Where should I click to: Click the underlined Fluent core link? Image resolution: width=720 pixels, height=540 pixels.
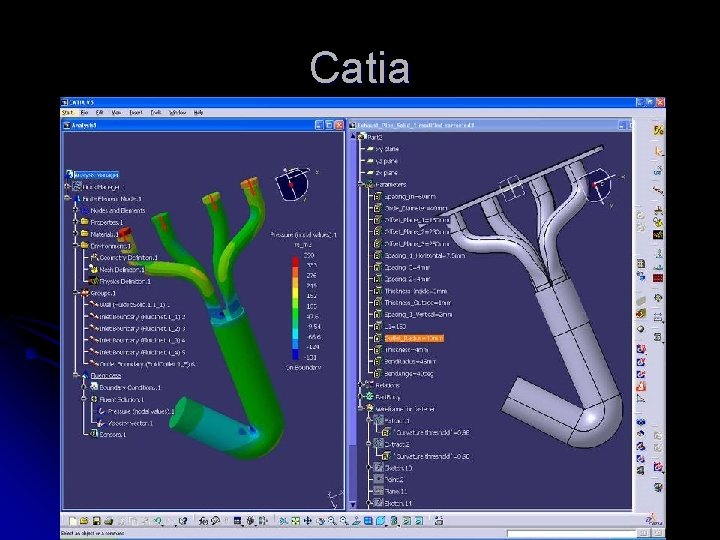pos(106,376)
